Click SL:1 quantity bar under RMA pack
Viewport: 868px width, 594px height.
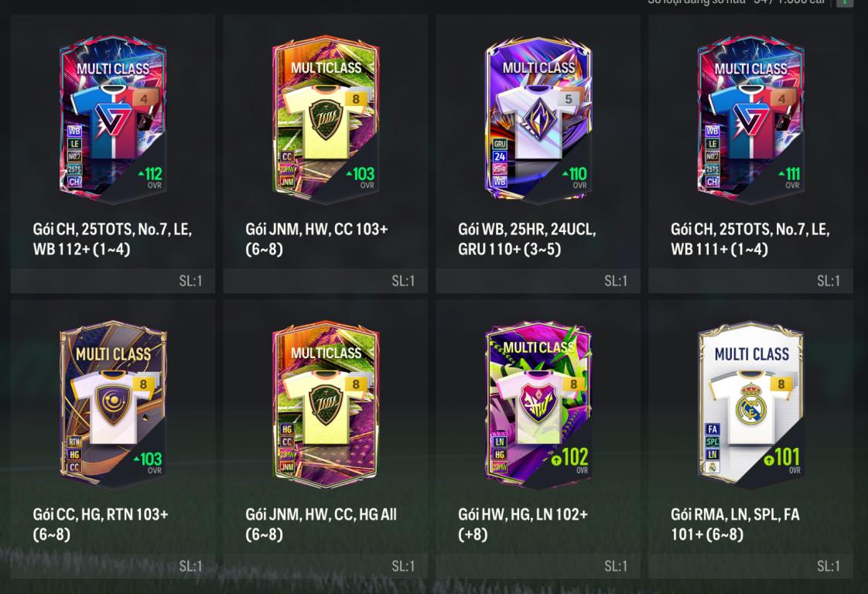pyautogui.click(x=750, y=565)
